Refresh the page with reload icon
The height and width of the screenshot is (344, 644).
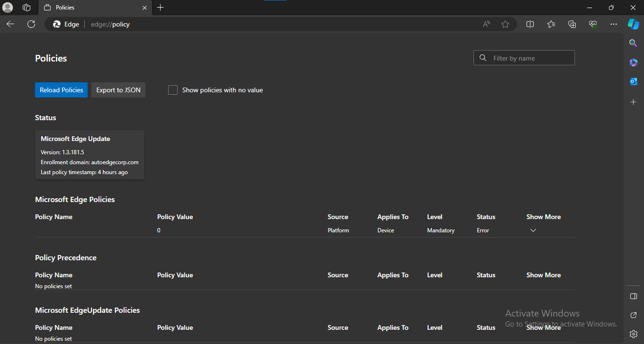pyautogui.click(x=31, y=24)
